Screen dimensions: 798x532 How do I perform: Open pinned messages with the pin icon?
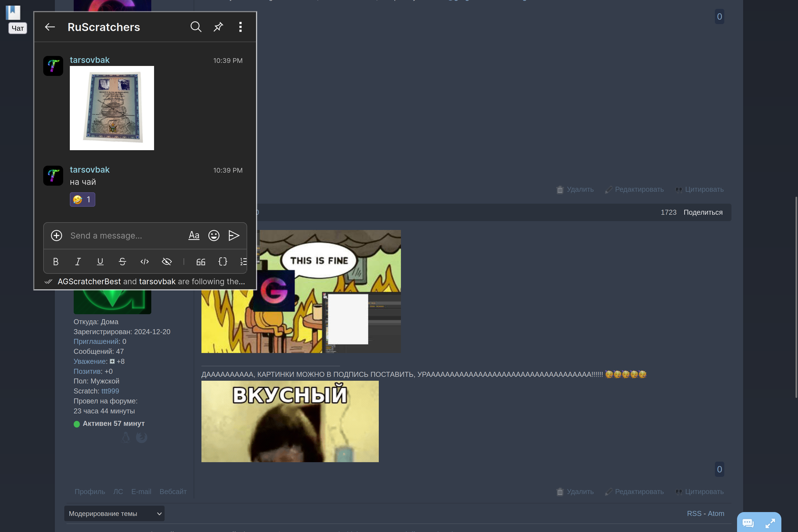(x=218, y=27)
